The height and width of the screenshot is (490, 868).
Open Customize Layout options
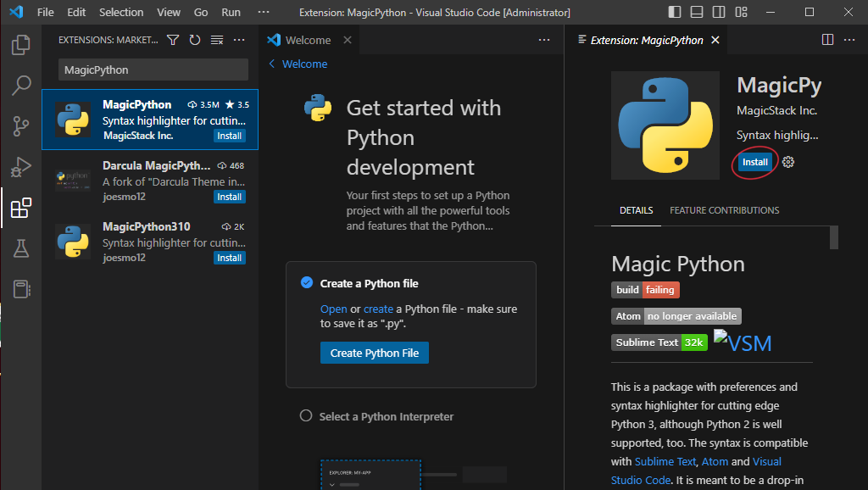click(741, 12)
